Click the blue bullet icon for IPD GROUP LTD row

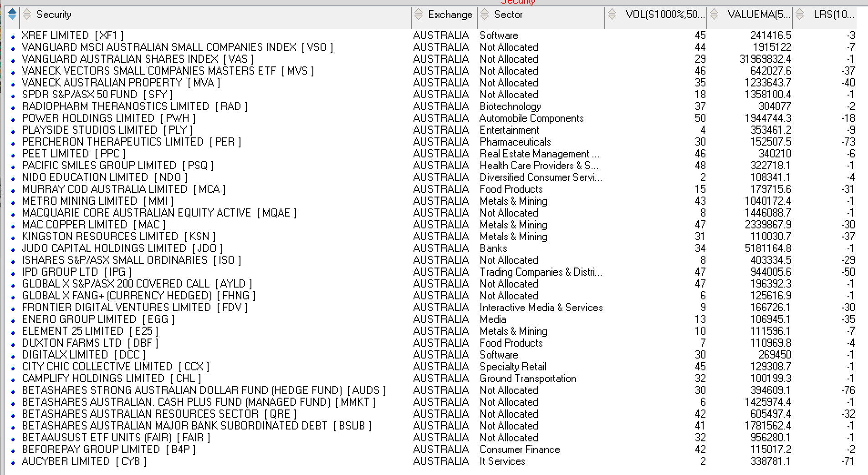point(13,274)
